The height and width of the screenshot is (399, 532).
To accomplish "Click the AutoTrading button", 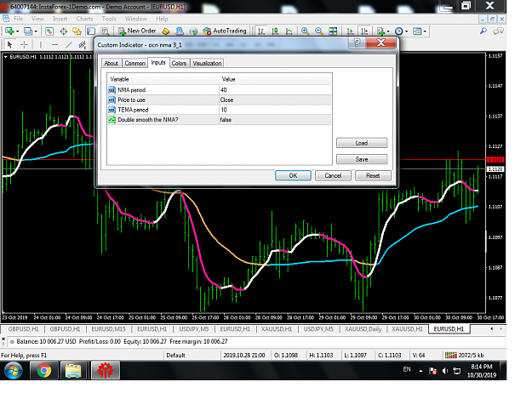I will click(x=225, y=31).
